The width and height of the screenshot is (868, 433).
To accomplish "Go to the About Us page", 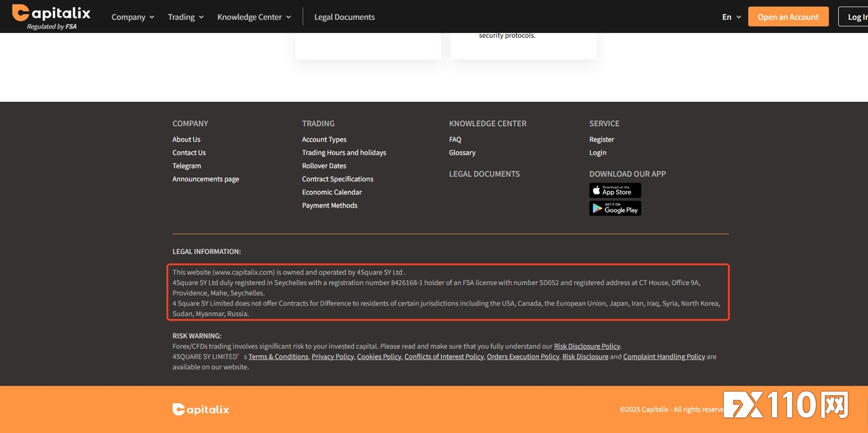I will tap(186, 139).
